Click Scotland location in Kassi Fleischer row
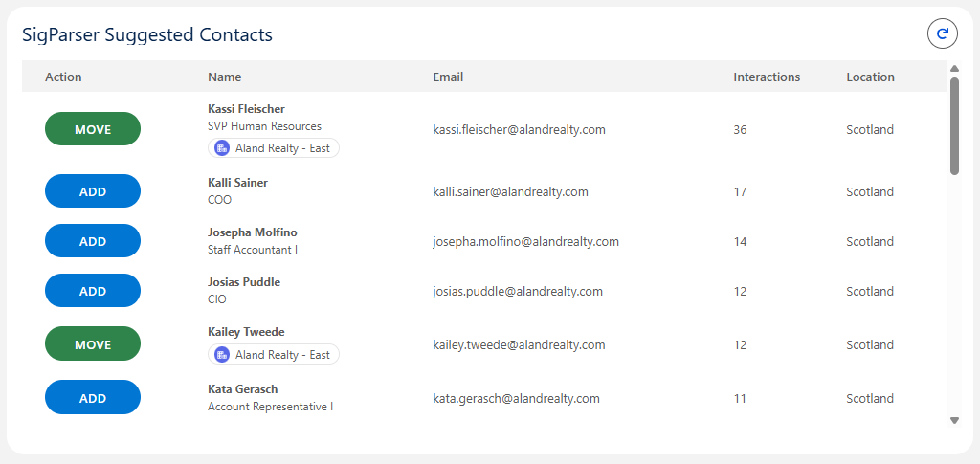 (870, 130)
